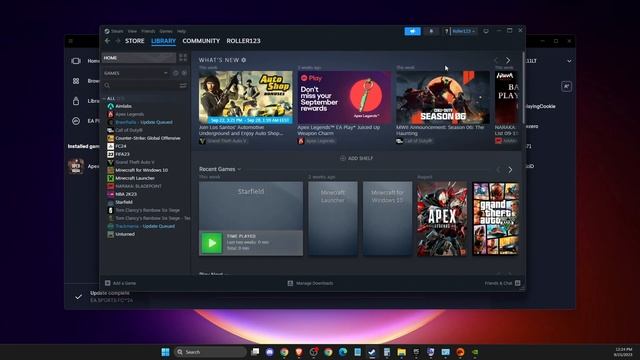640x360 pixels.
Task: Select FIFA23 in the game list
Action: pos(122,154)
